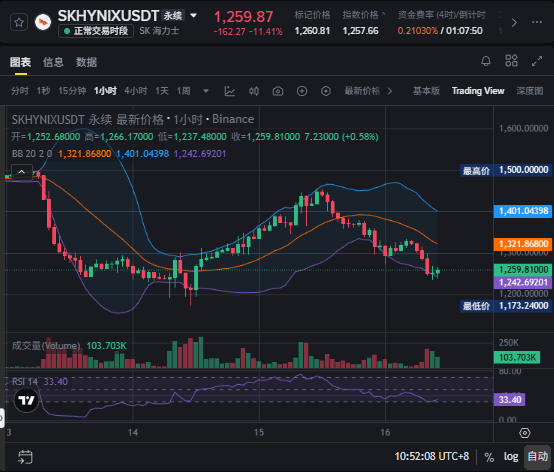Screen dimensions: 554x472
Task: Click the 最高价 1,500.00000 price label
Action: 505,170
